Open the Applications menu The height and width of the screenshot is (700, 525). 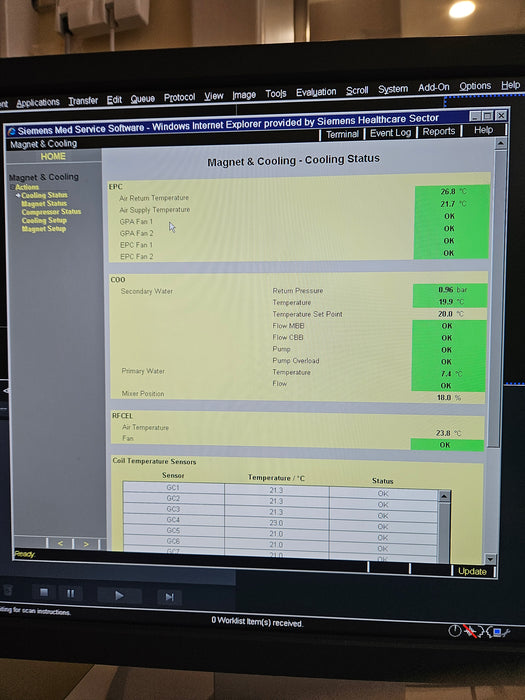pyautogui.click(x=38, y=103)
